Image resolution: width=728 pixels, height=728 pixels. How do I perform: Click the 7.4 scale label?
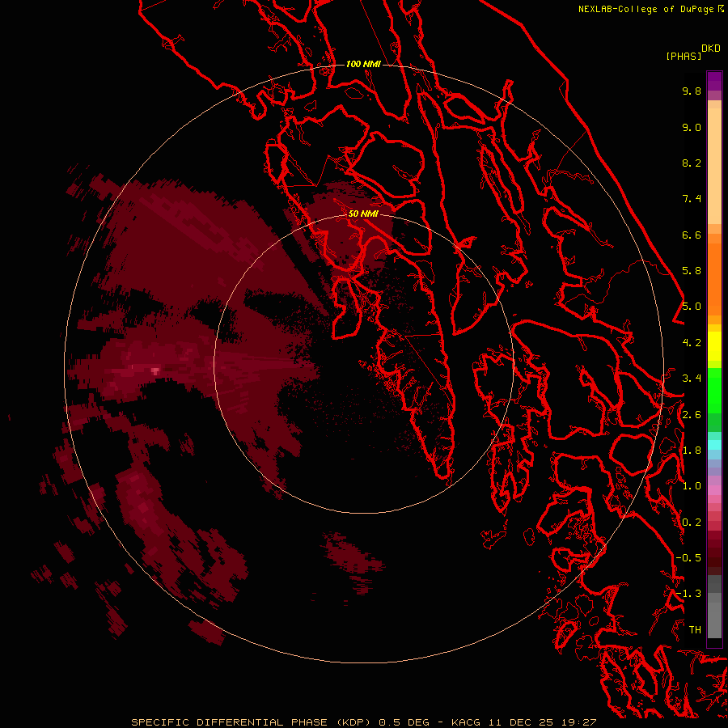(692, 199)
